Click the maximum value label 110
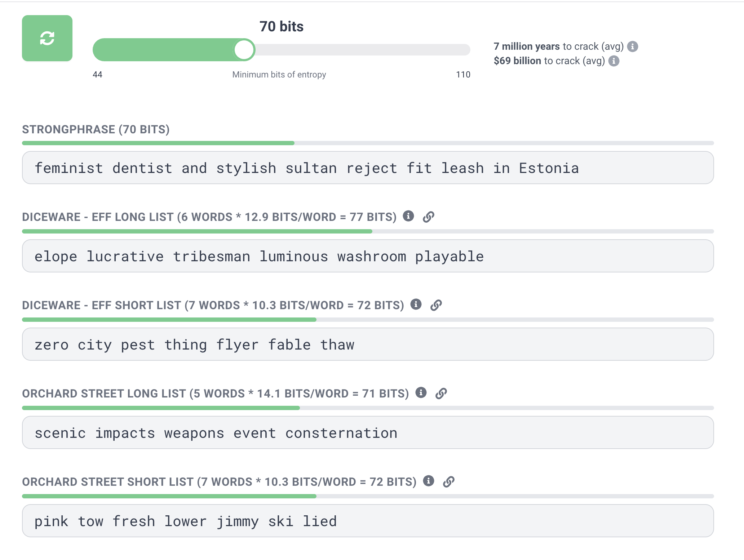Viewport: 744px width, 560px height. (x=463, y=75)
